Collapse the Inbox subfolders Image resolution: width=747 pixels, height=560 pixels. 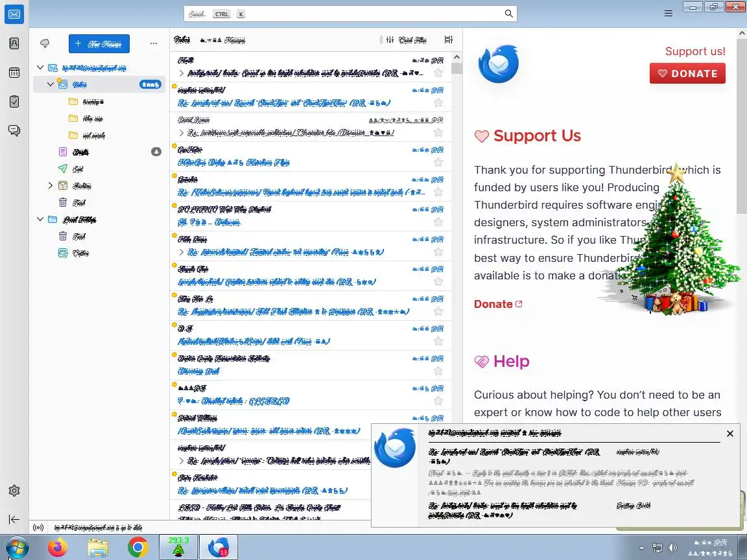tap(51, 84)
